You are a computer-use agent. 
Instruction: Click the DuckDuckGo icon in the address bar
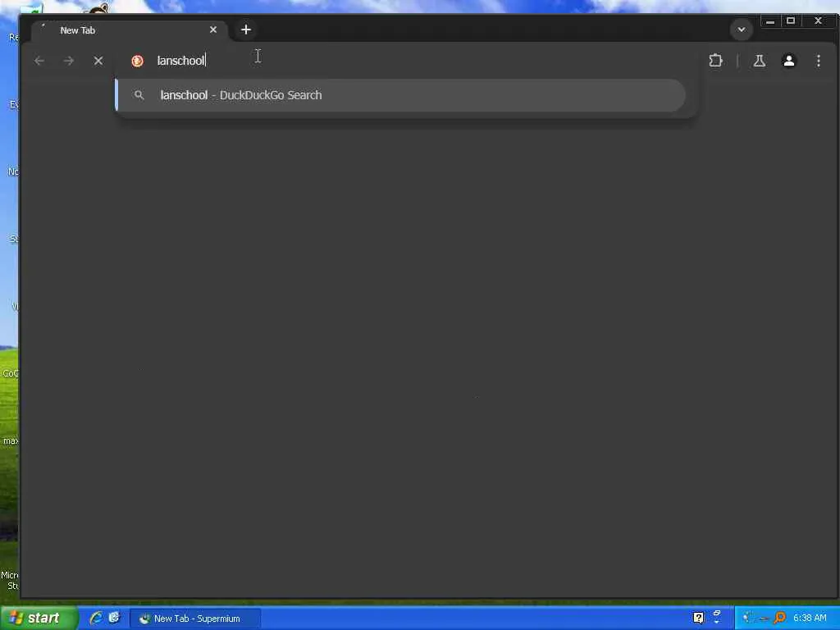click(x=137, y=61)
